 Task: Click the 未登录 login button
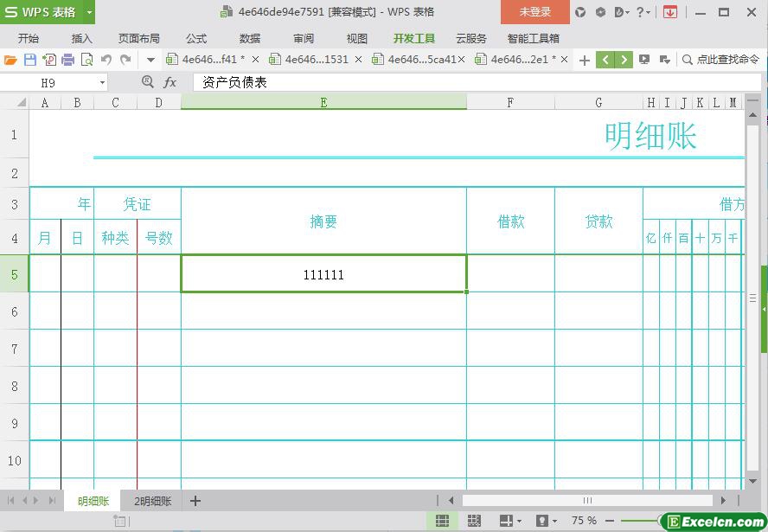[534, 12]
